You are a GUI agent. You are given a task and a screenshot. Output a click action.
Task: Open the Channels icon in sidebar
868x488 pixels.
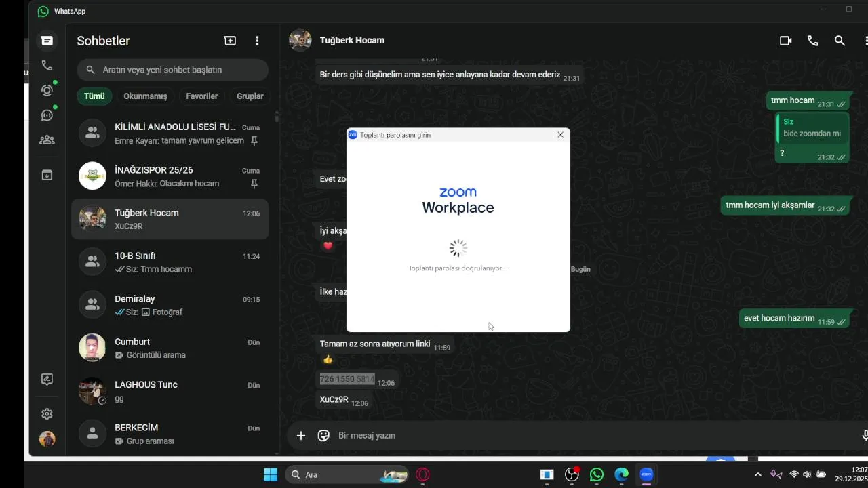pos(47,115)
